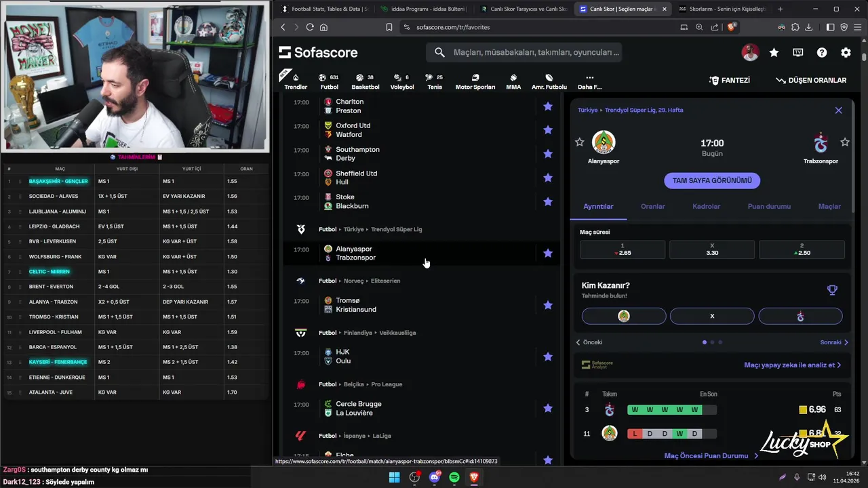Open the browser extensions puzzle icon
868x488 pixels.
tap(795, 27)
